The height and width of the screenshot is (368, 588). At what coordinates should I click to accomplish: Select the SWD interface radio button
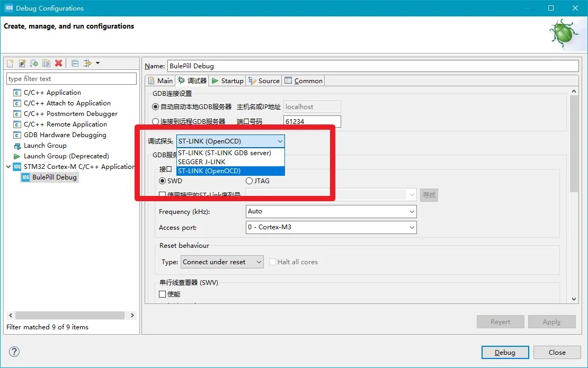pyautogui.click(x=163, y=181)
